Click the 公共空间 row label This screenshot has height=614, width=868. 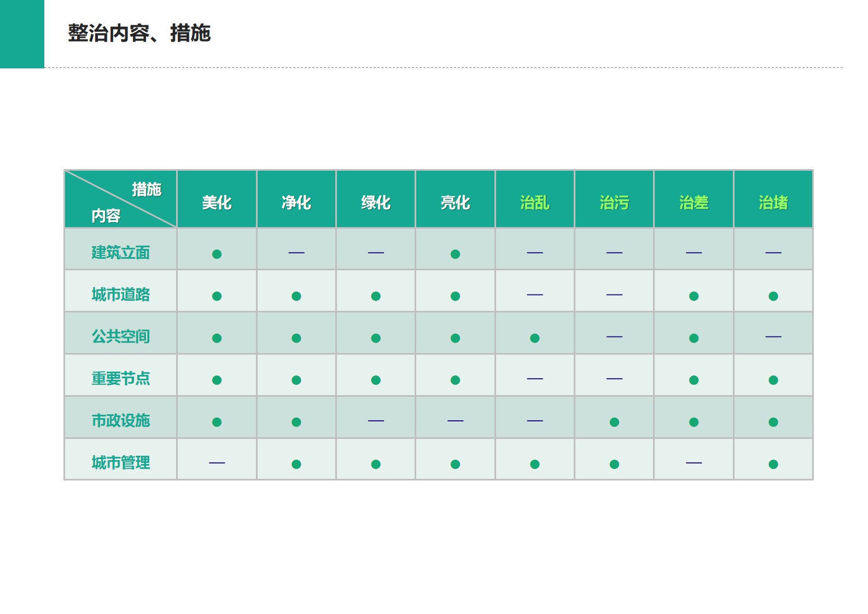pyautogui.click(x=120, y=336)
